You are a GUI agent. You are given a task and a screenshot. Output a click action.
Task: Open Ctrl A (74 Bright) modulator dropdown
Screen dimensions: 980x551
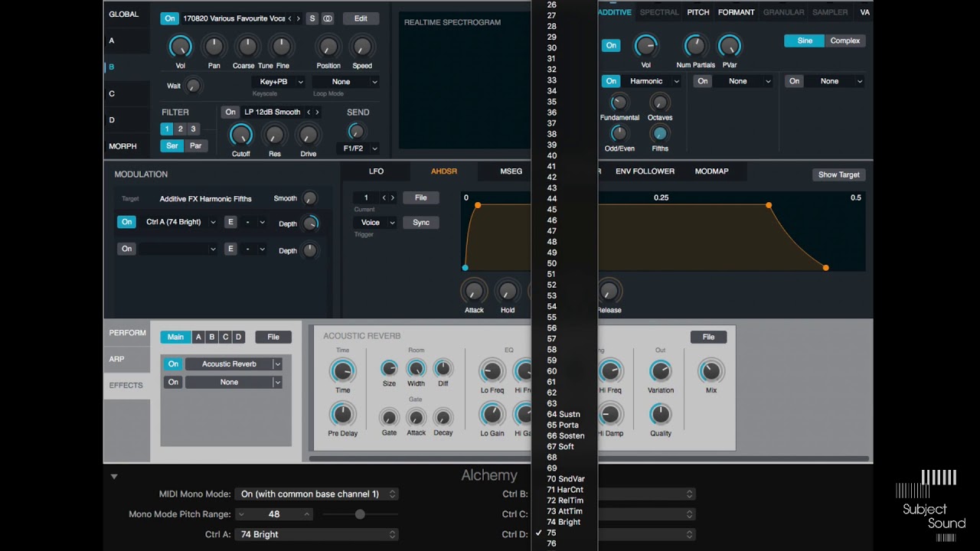click(x=178, y=222)
